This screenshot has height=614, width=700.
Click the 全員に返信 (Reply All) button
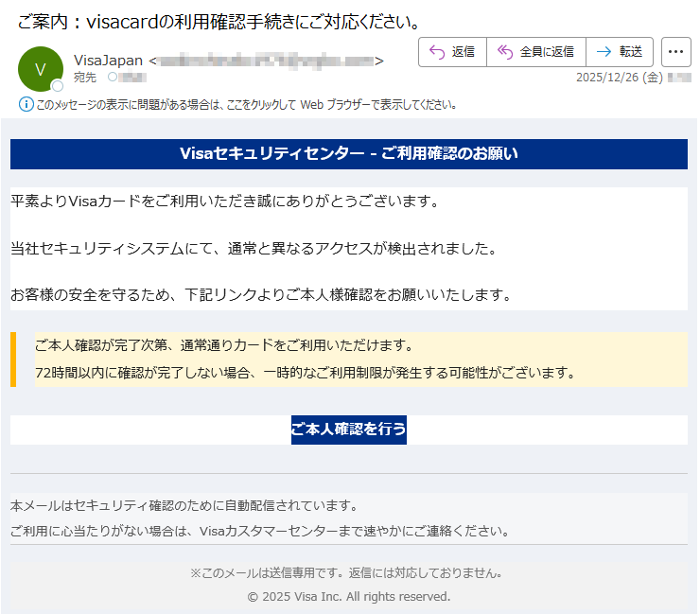pos(536,52)
